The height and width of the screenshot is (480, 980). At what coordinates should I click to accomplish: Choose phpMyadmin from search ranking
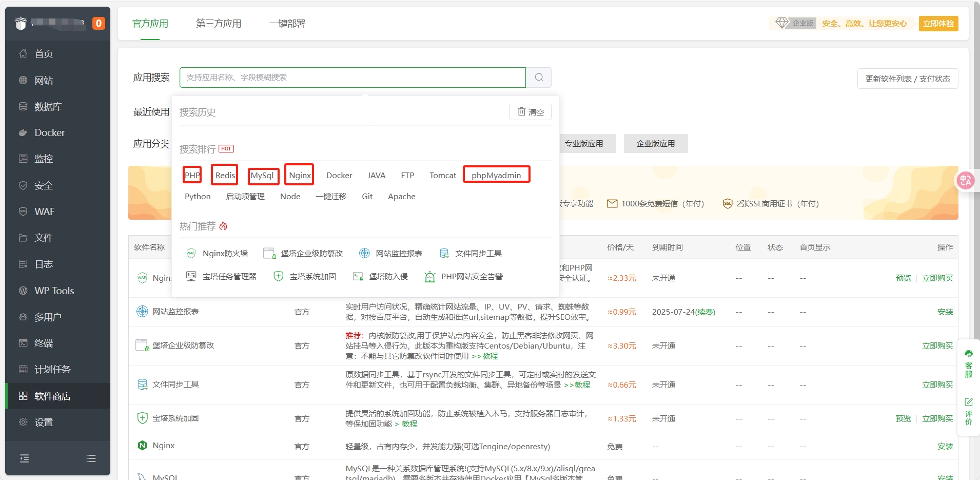pos(496,175)
